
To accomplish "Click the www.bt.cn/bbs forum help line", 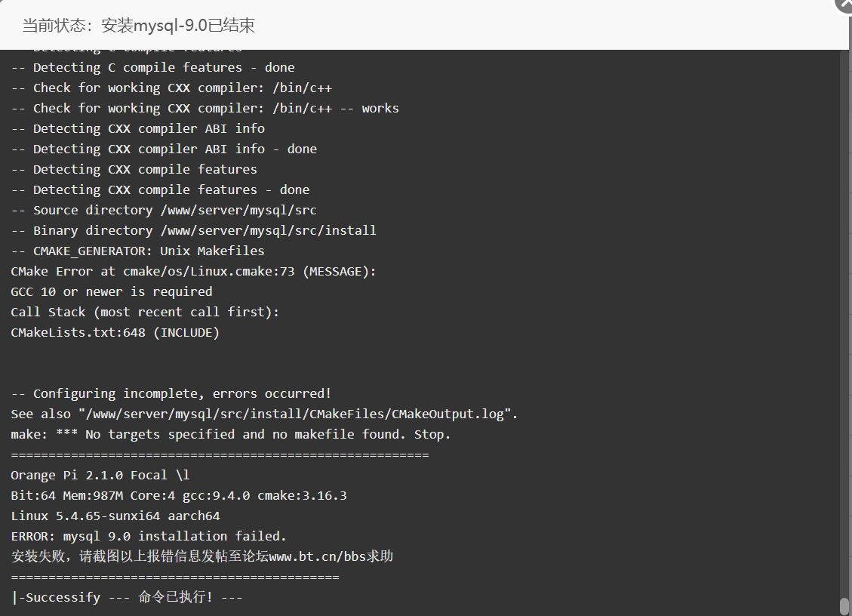I will 202,556.
